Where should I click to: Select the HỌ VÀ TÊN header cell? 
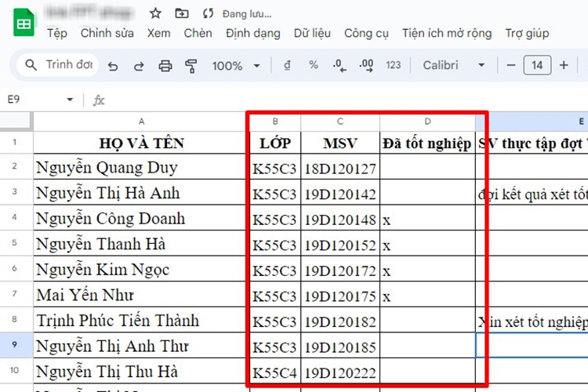pos(141,143)
